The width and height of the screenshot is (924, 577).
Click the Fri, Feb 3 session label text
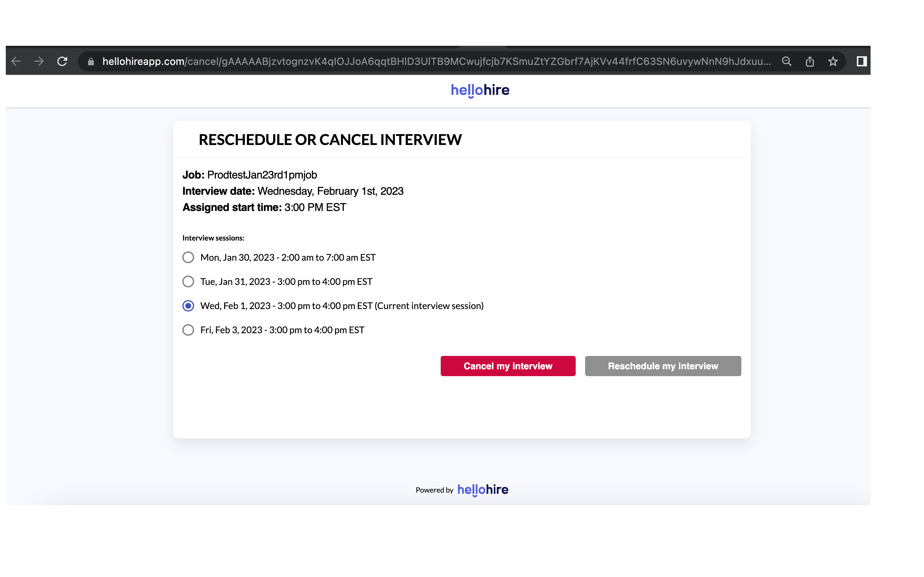pyautogui.click(x=282, y=330)
